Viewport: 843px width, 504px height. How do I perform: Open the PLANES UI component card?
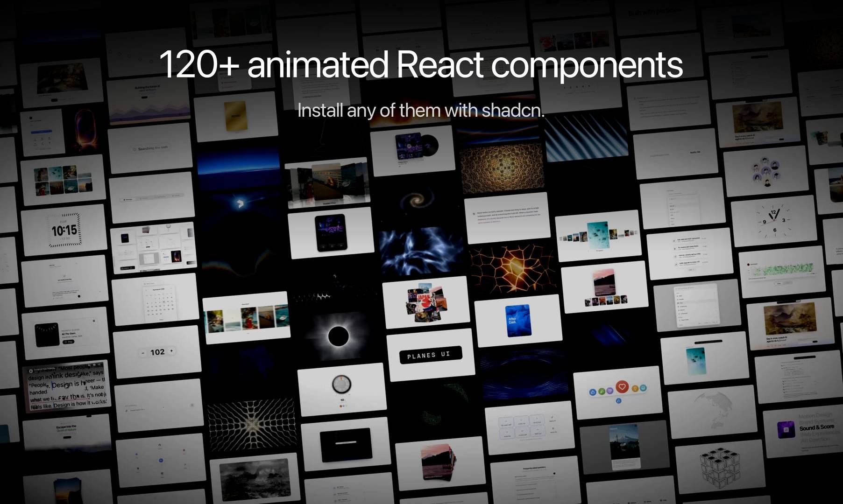[431, 355]
